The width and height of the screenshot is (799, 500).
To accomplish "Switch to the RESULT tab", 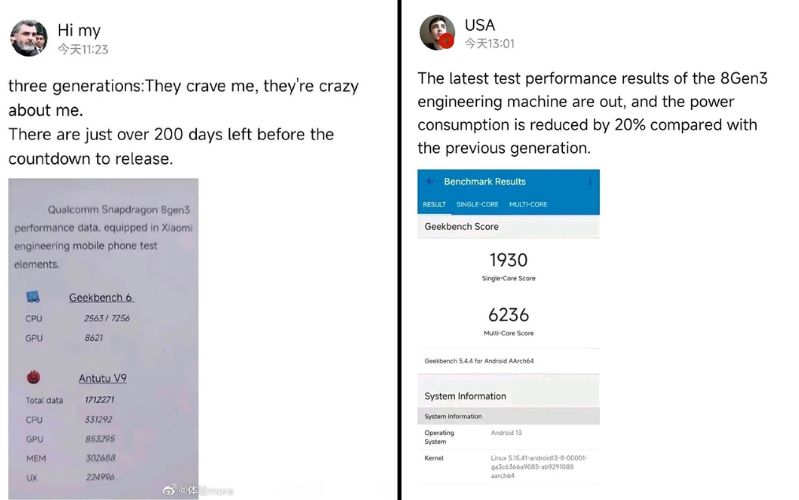I will point(434,204).
